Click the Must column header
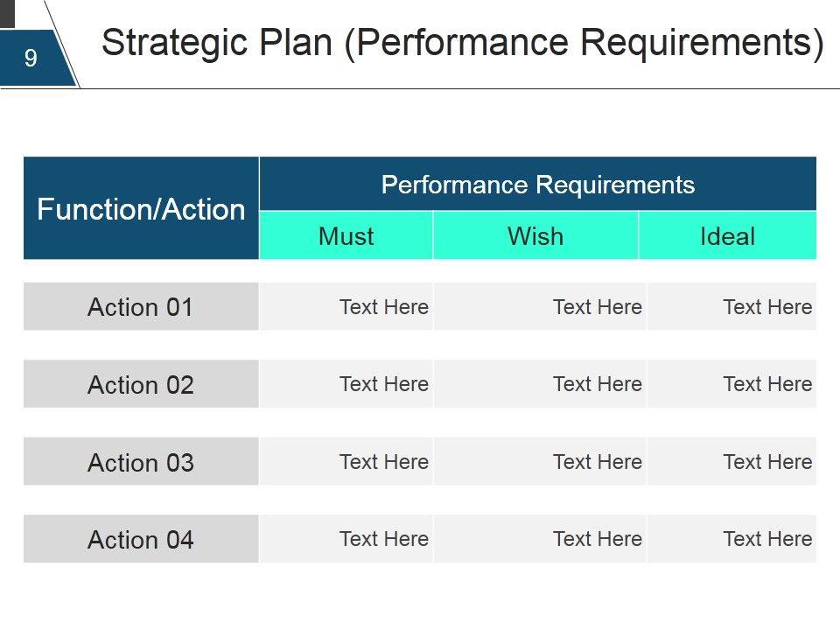This screenshot has width=840, height=630. click(346, 236)
